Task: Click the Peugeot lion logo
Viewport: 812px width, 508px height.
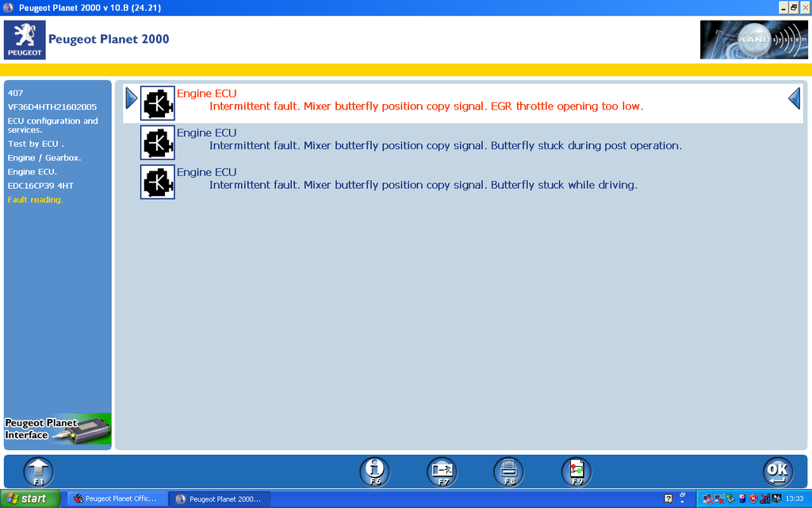Action: [x=25, y=40]
